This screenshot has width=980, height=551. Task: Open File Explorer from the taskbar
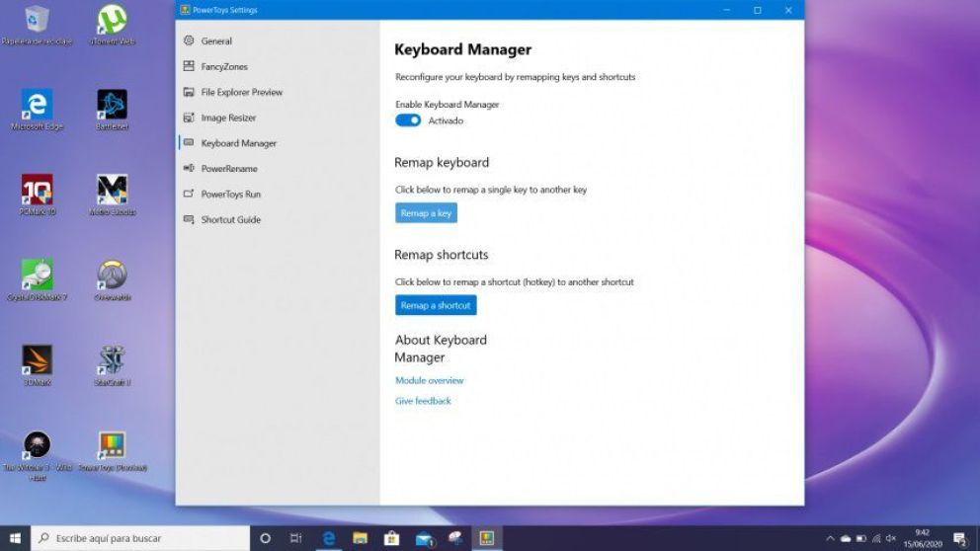tap(360, 538)
